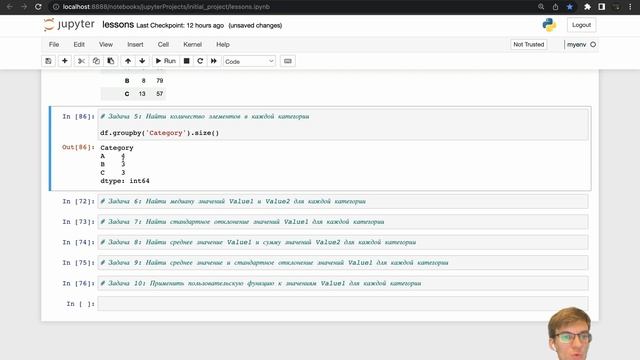Go back in browser
Image resolution: width=640 pixels, height=360 pixels.
(x=9, y=7)
